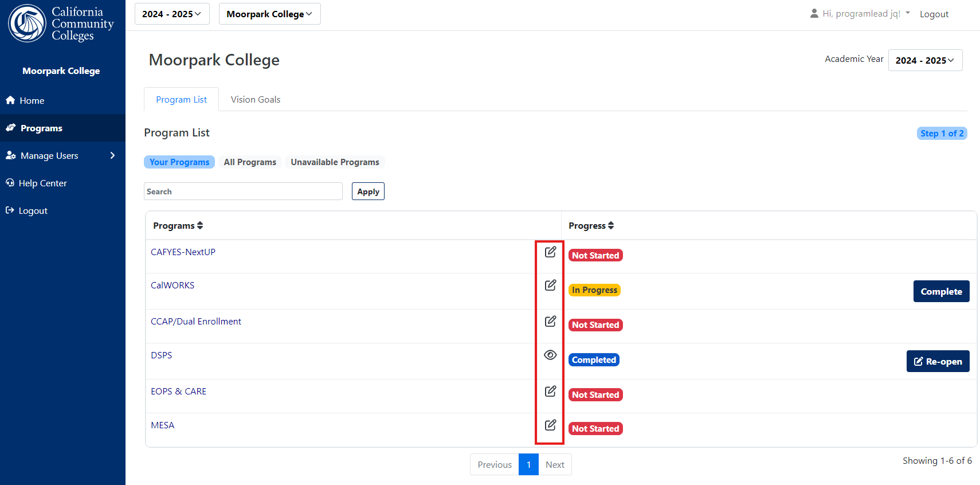Click the eye view icon for DSPS
The height and width of the screenshot is (485, 980).
(x=550, y=355)
